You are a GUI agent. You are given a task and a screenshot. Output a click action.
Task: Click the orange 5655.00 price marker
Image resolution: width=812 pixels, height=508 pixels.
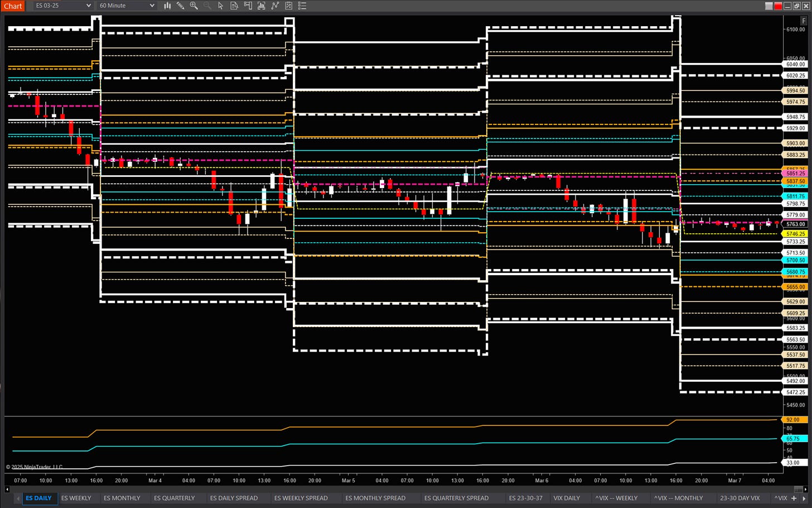795,287
